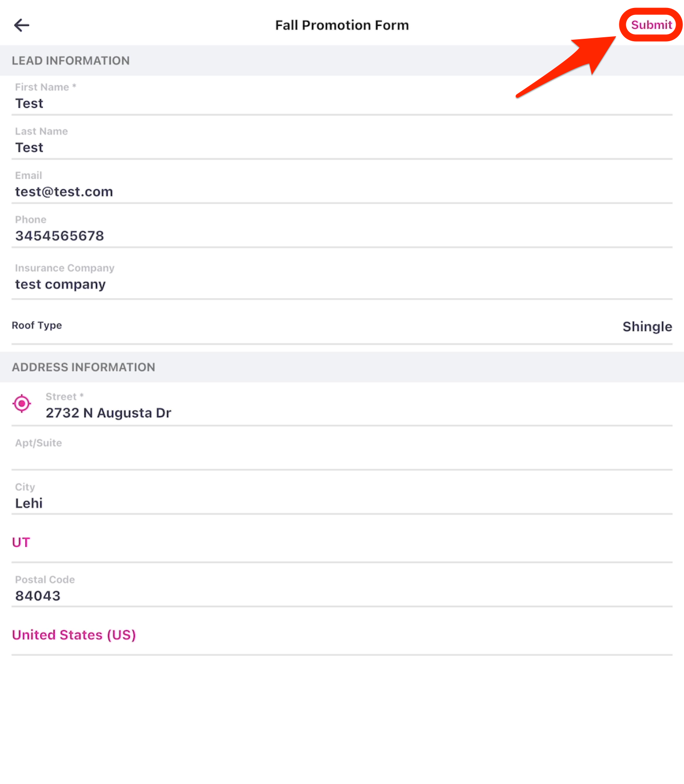Click the Fall Promotion Form title
The width and height of the screenshot is (684, 784).
342,25
